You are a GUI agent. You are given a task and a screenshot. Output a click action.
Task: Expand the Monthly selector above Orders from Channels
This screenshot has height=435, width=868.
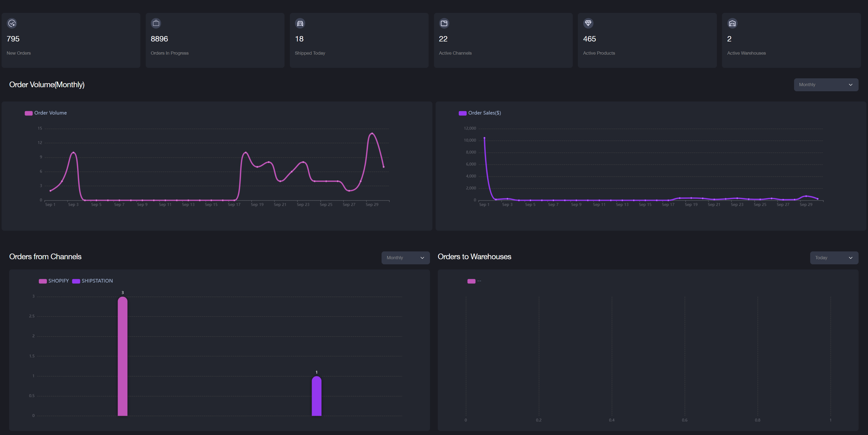405,258
